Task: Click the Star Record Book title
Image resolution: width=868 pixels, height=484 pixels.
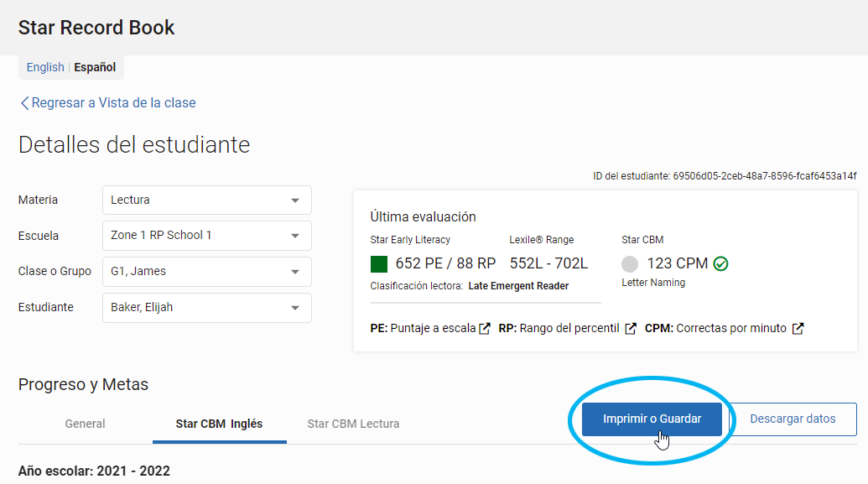Action: click(x=96, y=28)
